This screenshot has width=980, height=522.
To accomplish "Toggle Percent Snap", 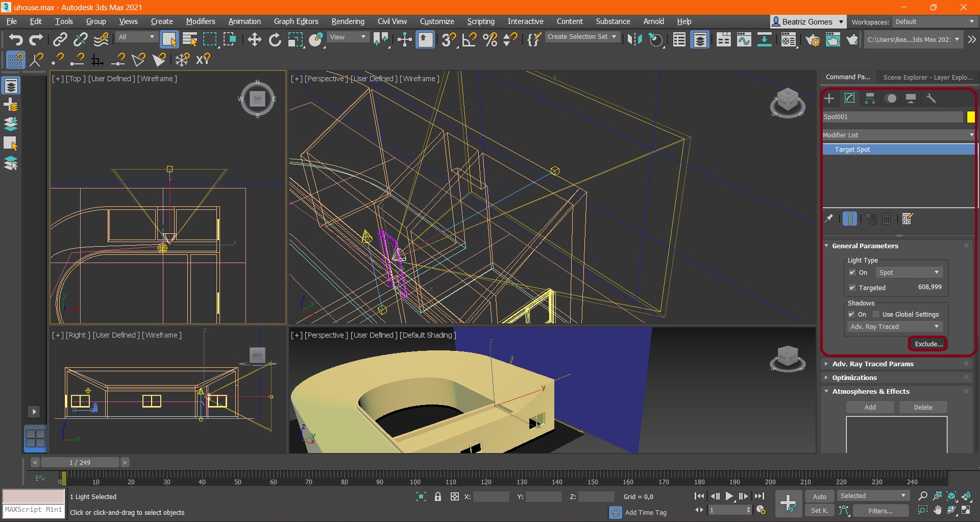I will (490, 39).
